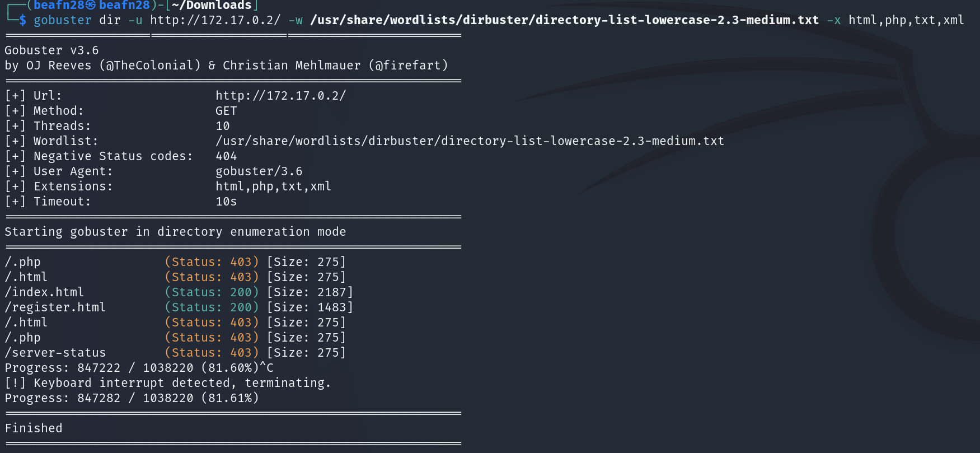The image size is (980, 453).
Task: Click Status: 200 on the register.html row
Action: click(x=212, y=307)
